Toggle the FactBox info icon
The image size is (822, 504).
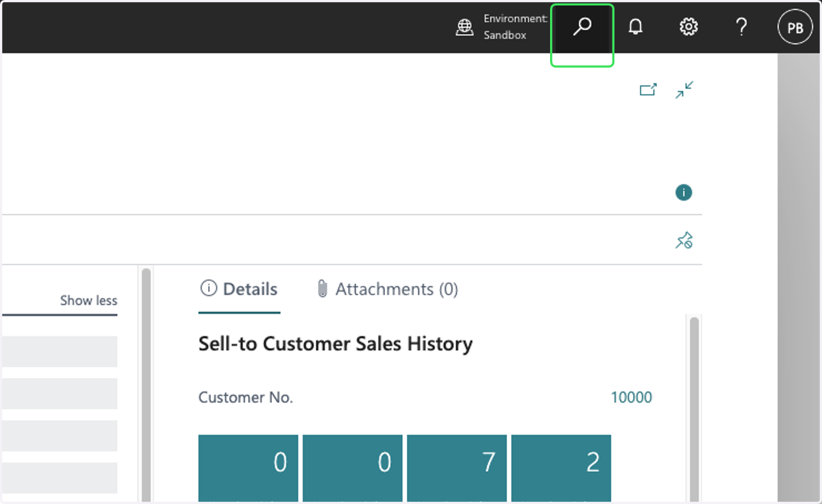684,192
